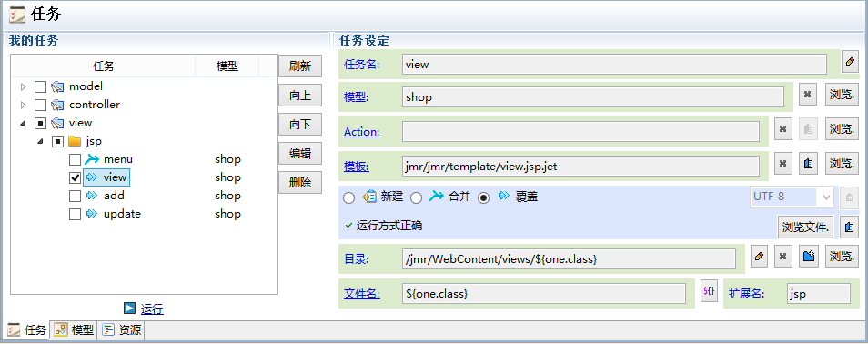The height and width of the screenshot is (344, 868).
Task: Check the controller task checkbox
Action: pyautogui.click(x=40, y=105)
